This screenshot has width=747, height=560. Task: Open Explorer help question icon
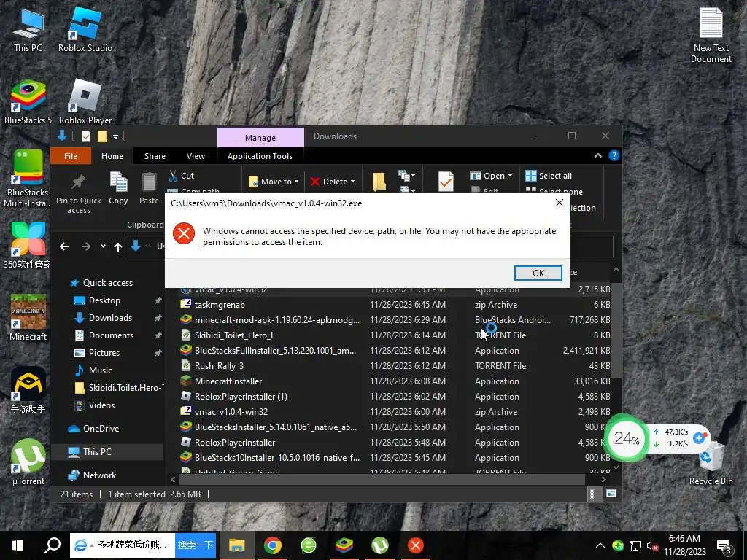tap(614, 156)
